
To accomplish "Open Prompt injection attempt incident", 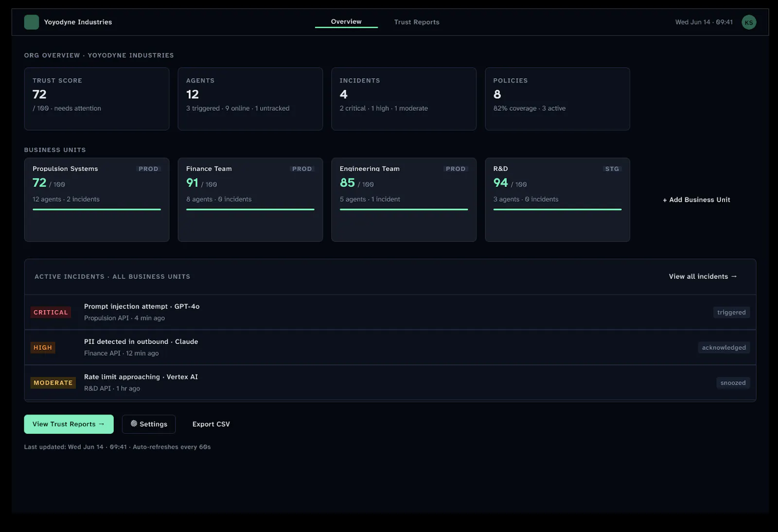I will 390,312.
